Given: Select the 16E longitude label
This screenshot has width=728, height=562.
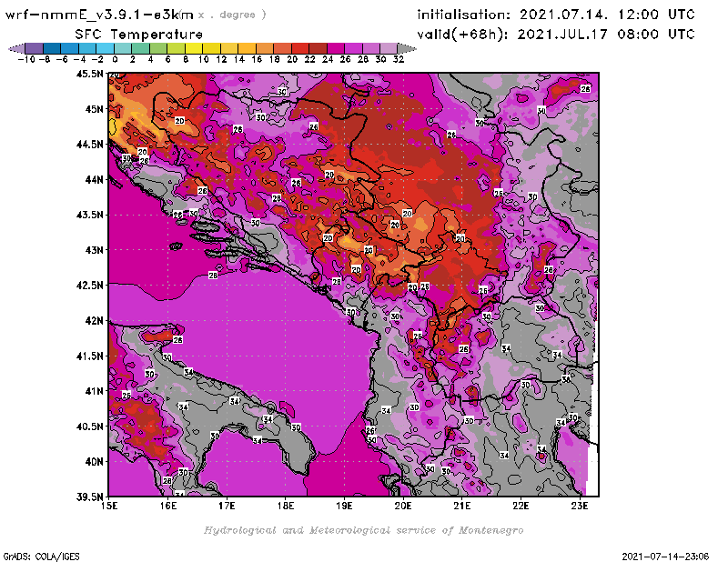Looking at the screenshot, I should [168, 506].
